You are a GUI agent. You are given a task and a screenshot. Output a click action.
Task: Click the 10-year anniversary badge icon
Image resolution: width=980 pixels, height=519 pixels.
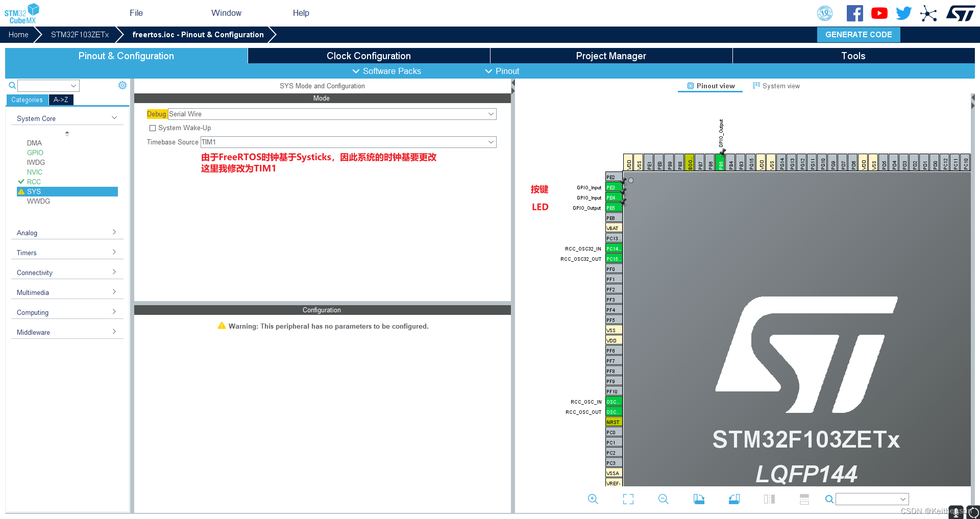click(825, 13)
